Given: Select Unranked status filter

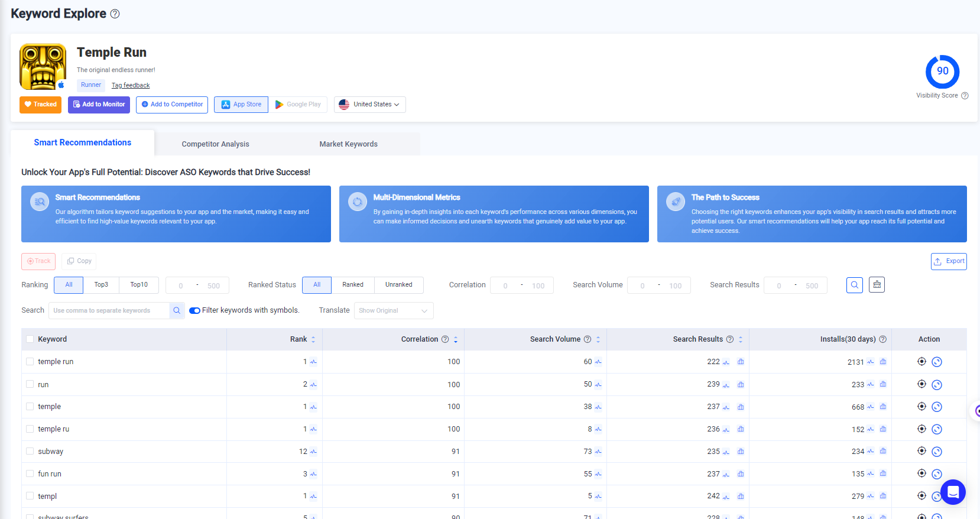Looking at the screenshot, I should (x=399, y=285).
